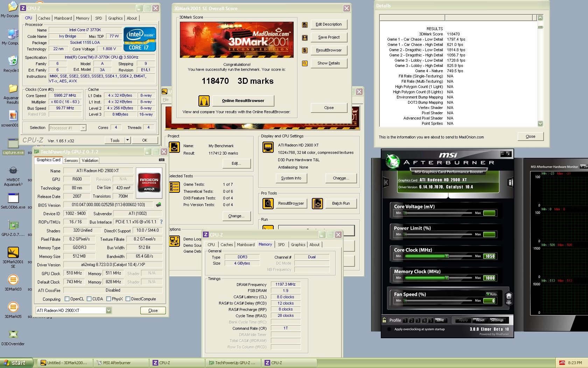Open the Sensors tab in GPU-Z
The image size is (588, 368).
pos(71,161)
